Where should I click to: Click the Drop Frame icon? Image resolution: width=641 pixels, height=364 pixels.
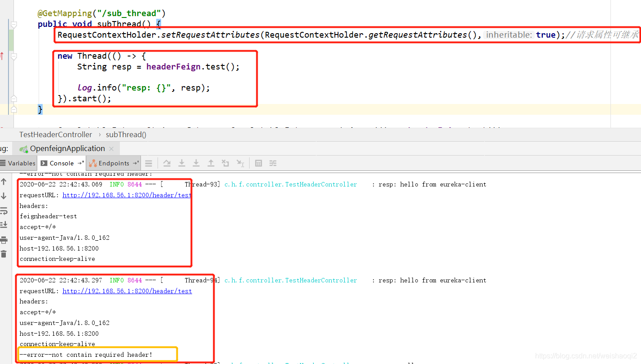(x=225, y=163)
